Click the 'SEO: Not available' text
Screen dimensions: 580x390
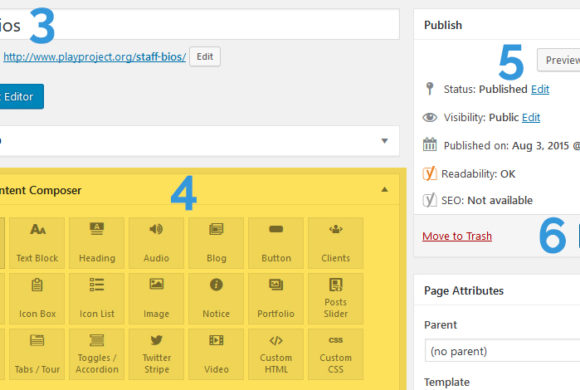click(487, 200)
